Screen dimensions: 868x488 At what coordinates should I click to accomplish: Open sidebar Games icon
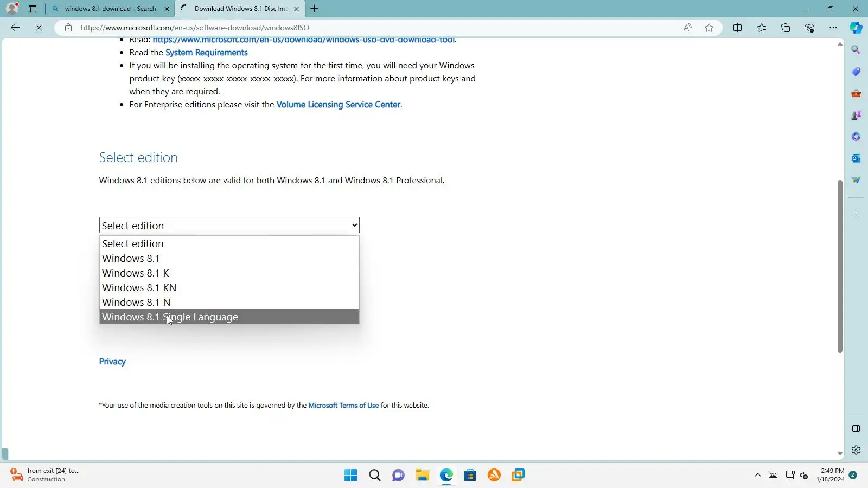click(856, 115)
